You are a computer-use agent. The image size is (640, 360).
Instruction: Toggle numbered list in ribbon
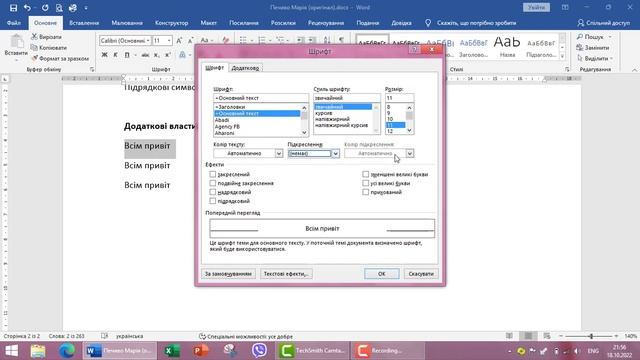click(x=262, y=40)
